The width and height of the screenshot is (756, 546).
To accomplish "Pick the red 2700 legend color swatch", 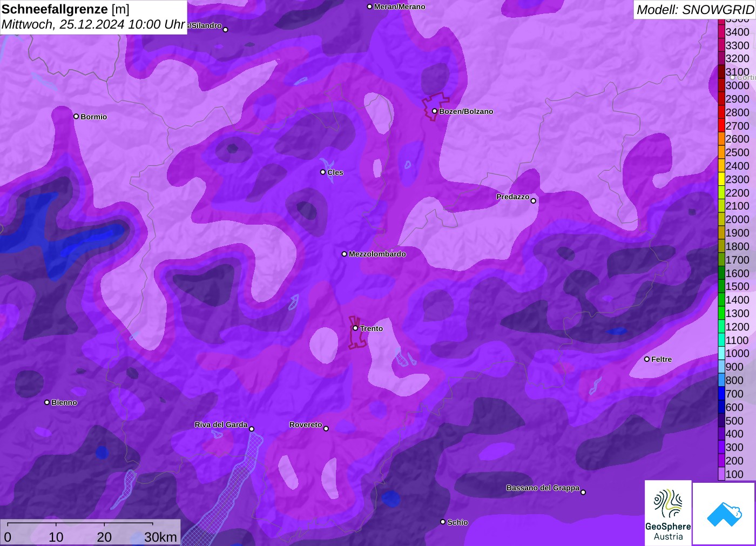I will (x=721, y=126).
